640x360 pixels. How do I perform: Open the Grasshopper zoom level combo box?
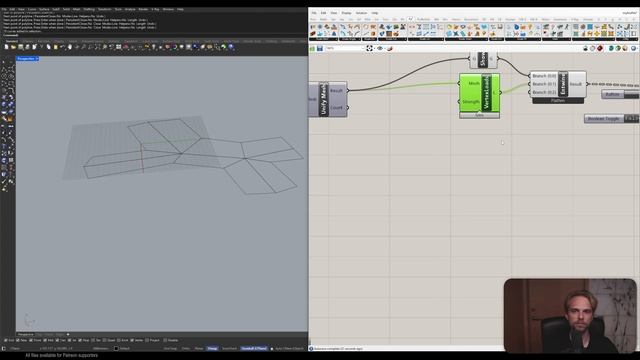point(345,48)
